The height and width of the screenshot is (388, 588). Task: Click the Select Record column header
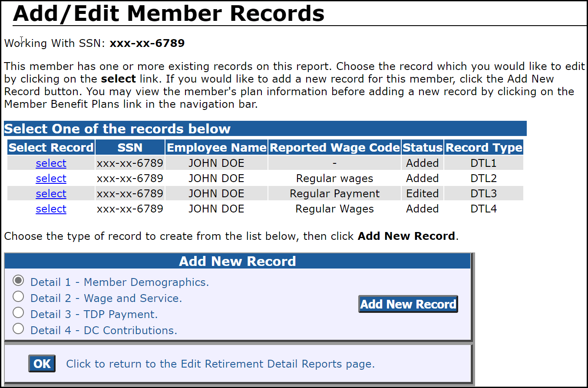51,147
